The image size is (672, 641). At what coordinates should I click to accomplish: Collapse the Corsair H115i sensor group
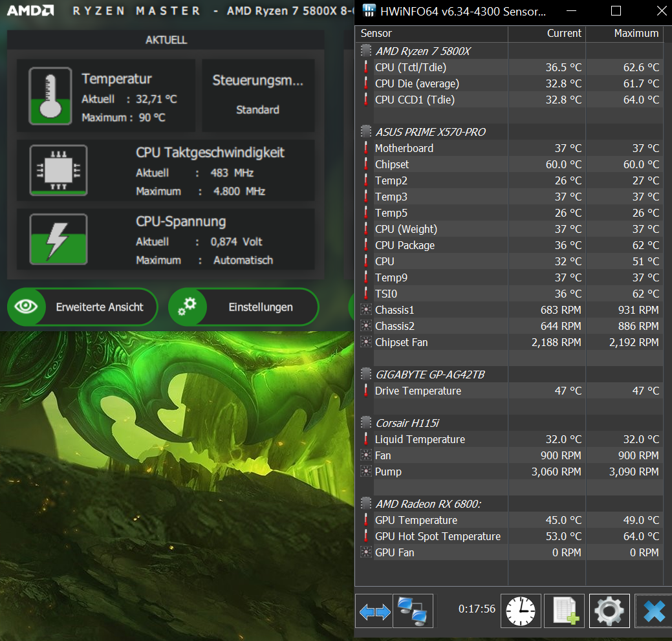pos(366,423)
